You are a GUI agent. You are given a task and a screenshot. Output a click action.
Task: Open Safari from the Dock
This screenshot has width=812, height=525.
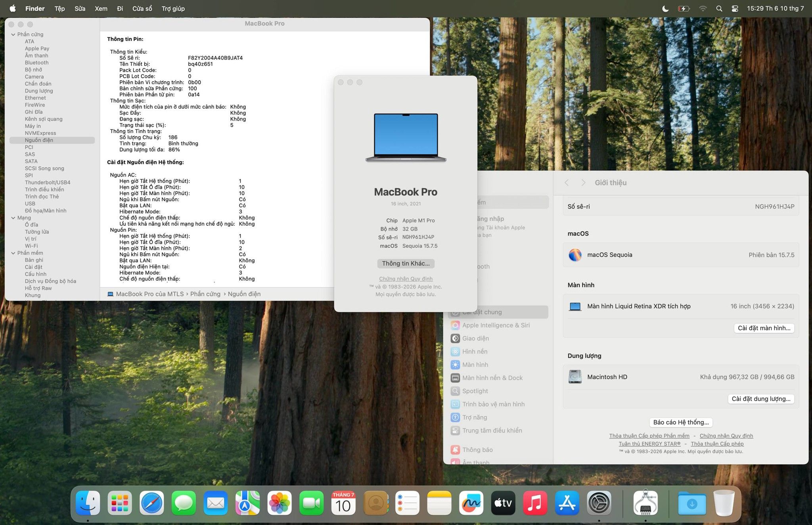[152, 503]
